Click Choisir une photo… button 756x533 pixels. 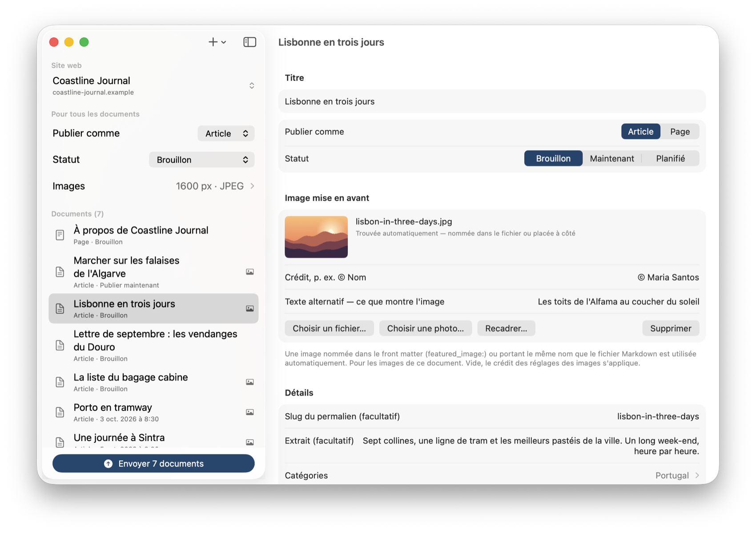click(x=425, y=328)
